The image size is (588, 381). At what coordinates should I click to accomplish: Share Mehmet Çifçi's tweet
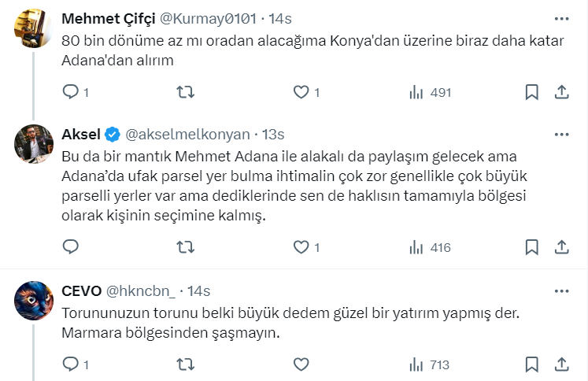point(562,93)
